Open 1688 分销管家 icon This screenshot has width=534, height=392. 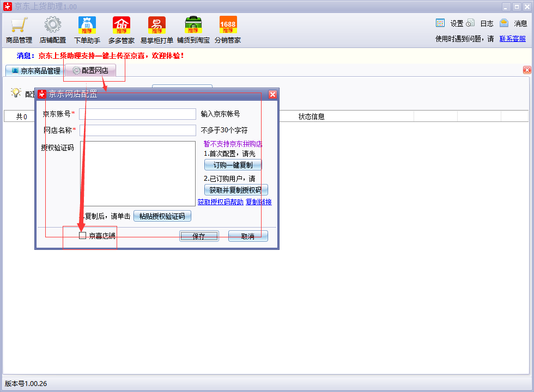[228, 25]
